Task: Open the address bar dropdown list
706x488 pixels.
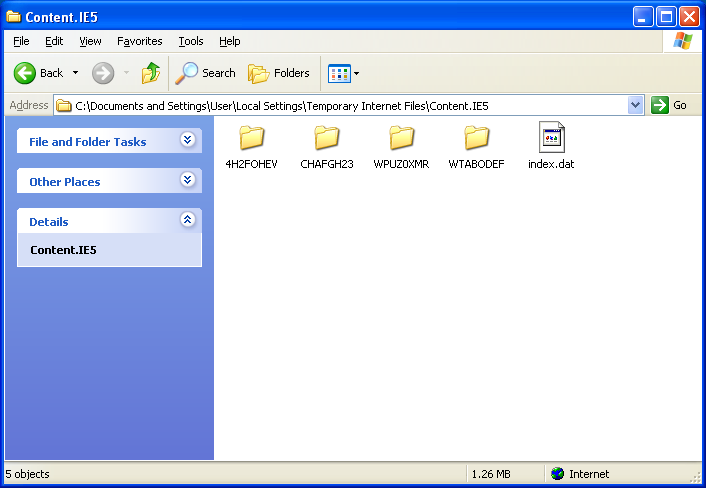Action: [636, 105]
